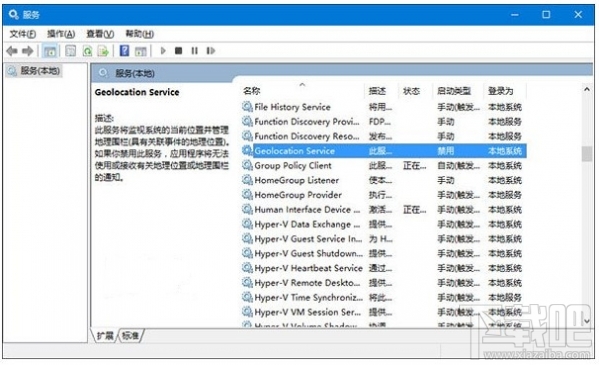Click gear icon of Function Discovery Reso...
This screenshot has width=599, height=365.
coord(247,136)
